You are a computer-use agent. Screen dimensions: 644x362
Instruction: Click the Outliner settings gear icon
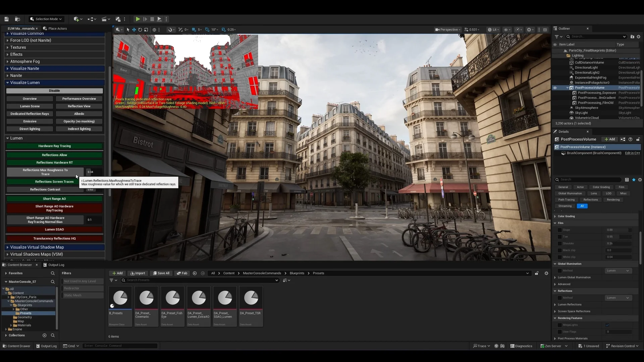click(638, 37)
